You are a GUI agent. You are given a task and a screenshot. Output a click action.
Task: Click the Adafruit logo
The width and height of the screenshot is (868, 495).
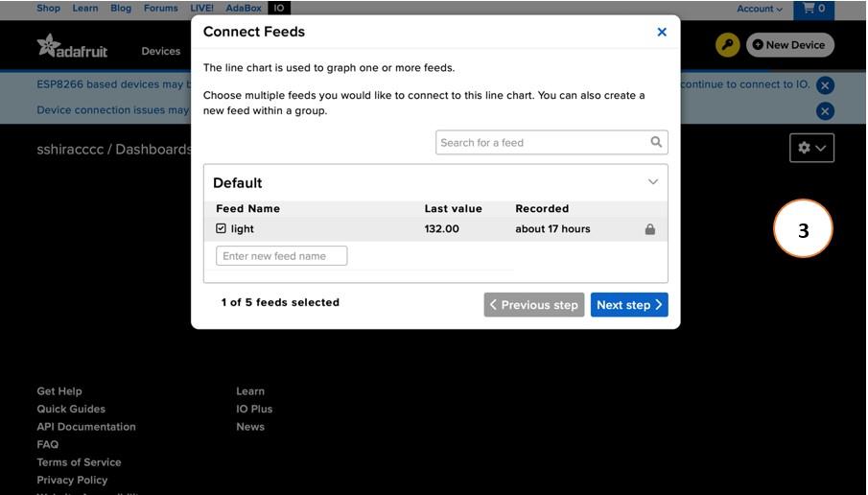(x=72, y=46)
